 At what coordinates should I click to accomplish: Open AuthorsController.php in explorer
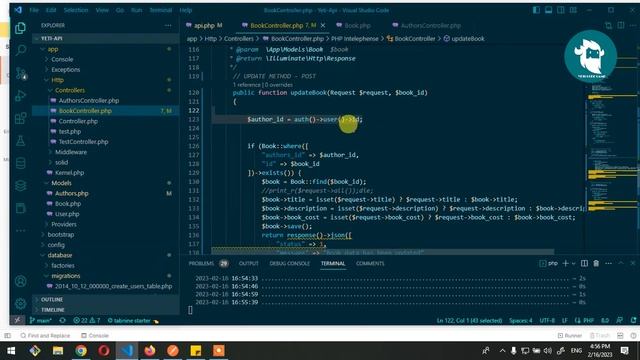point(89,100)
